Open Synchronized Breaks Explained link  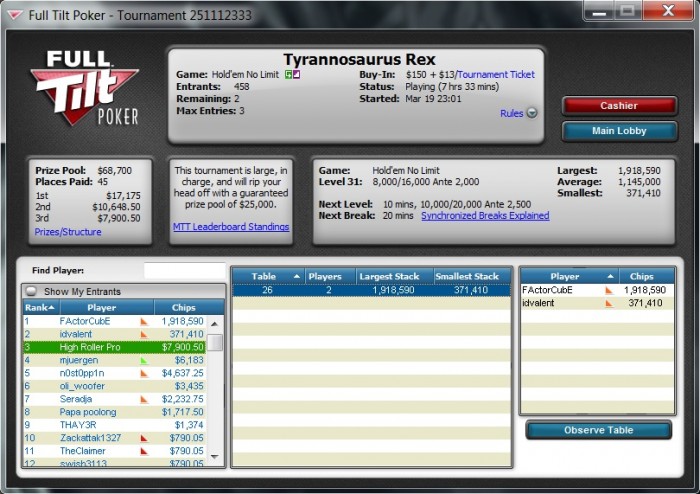[x=485, y=216]
